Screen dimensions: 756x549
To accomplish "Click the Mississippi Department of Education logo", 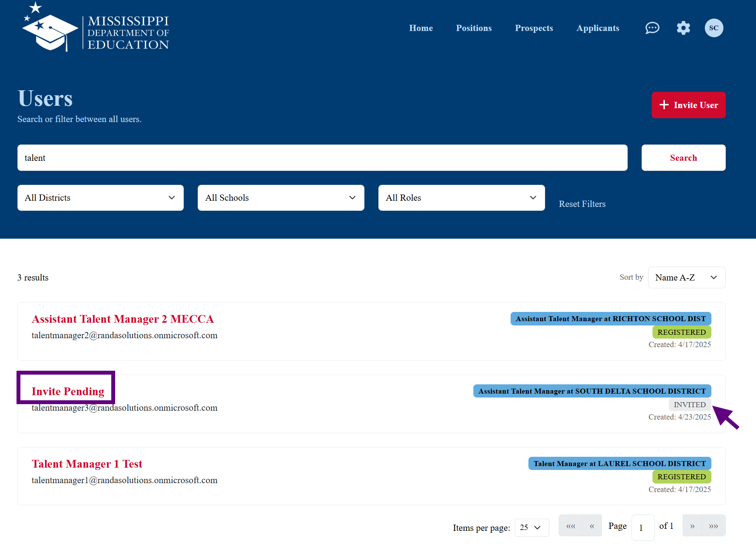I will [96, 28].
